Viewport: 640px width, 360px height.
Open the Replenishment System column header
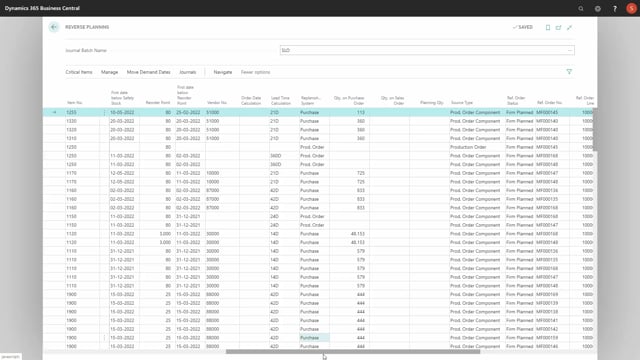pyautogui.click(x=311, y=100)
